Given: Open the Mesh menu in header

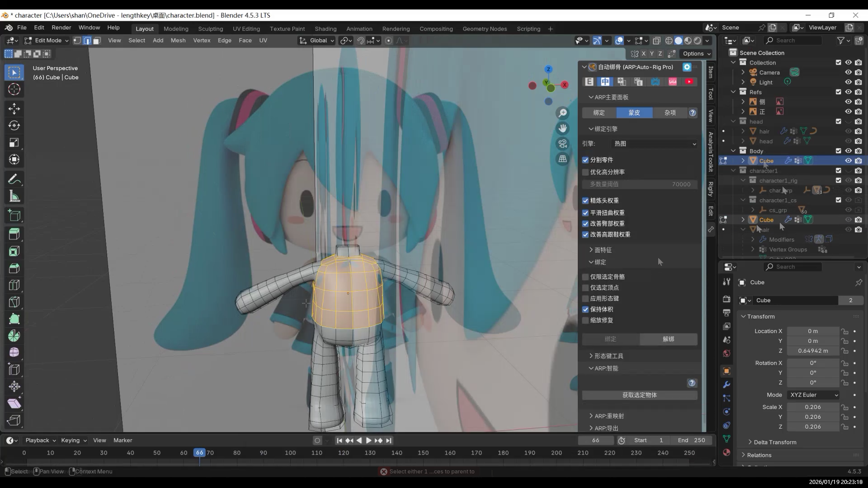Looking at the screenshot, I should point(178,40).
